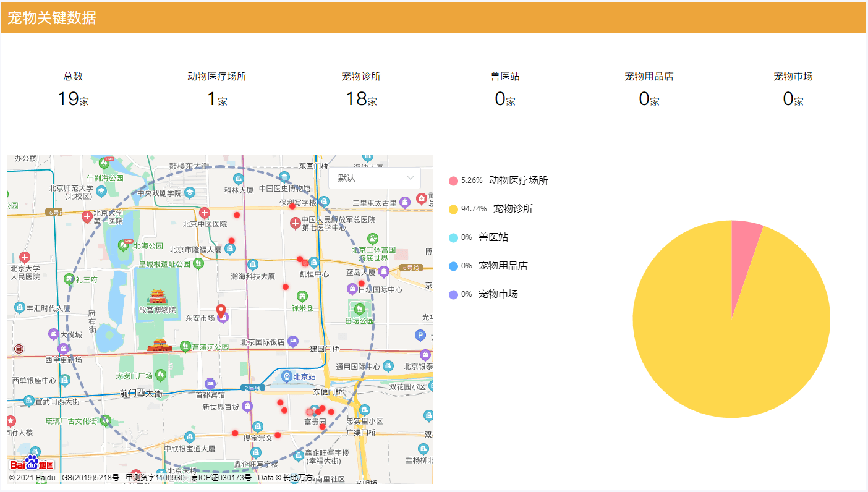The height and width of the screenshot is (492, 868).
Task: Select the 宠物用品店 statistic card
Action: click(x=649, y=90)
